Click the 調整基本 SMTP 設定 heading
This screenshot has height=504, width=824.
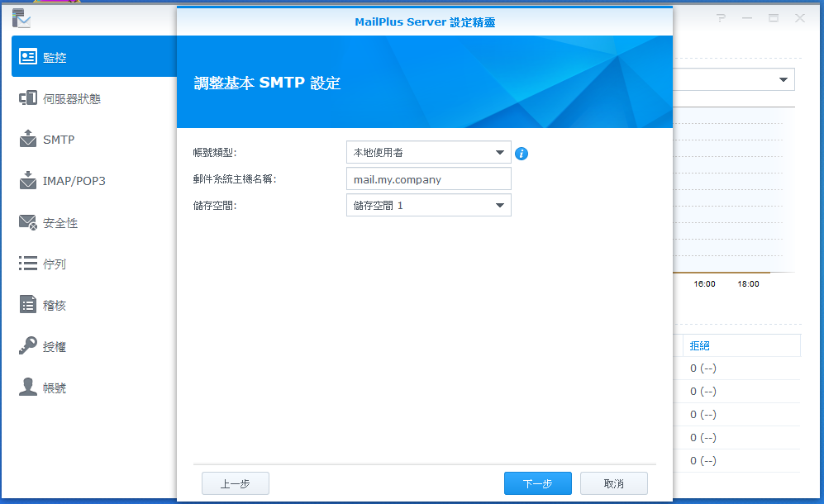pyautogui.click(x=267, y=83)
